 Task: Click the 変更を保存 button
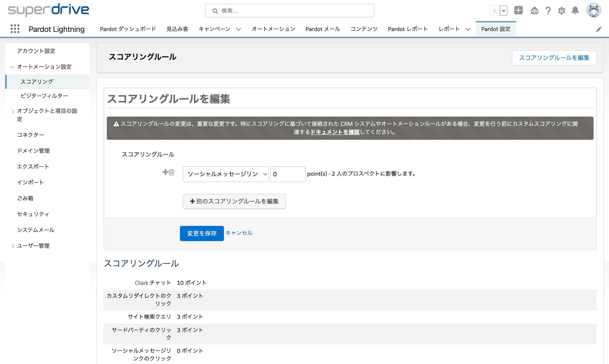[201, 233]
